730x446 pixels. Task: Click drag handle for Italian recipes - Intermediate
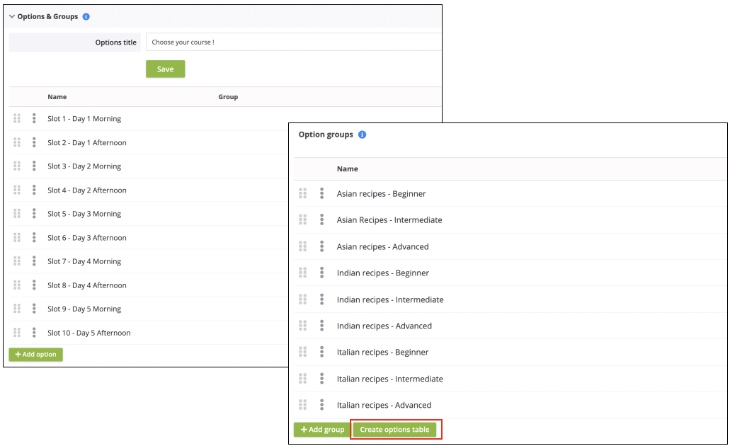[303, 379]
